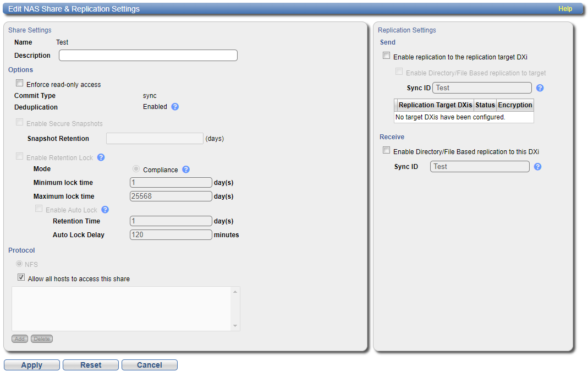Click help icon beside Enable Retention Lock
The height and width of the screenshot is (377, 588).
point(101,157)
